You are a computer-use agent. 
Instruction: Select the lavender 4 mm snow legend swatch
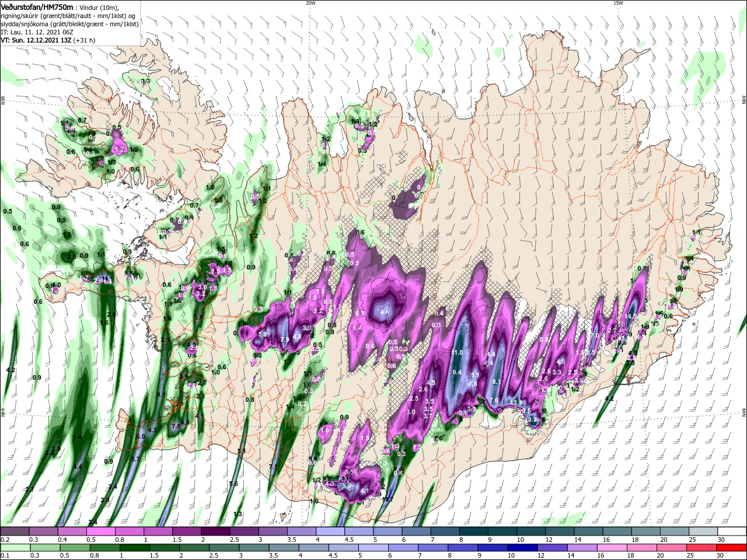click(330, 531)
